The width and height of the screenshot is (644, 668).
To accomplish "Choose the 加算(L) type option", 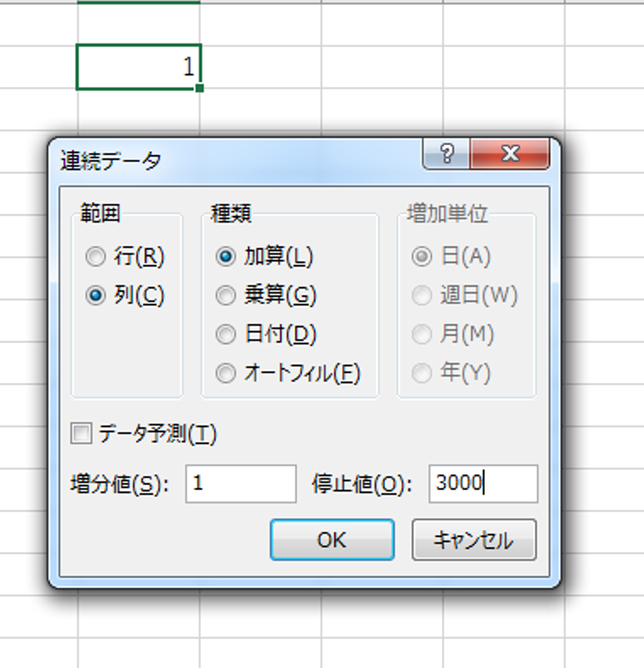I will click(226, 256).
